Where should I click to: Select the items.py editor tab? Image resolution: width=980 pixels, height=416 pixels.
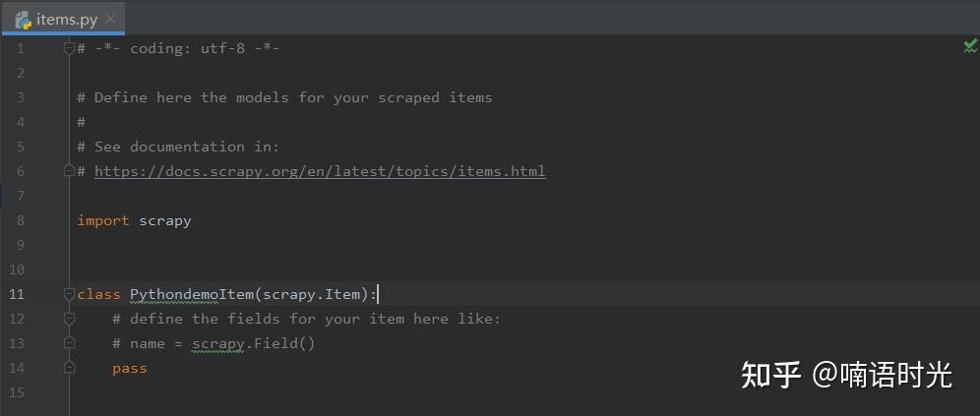pyautogui.click(x=63, y=19)
